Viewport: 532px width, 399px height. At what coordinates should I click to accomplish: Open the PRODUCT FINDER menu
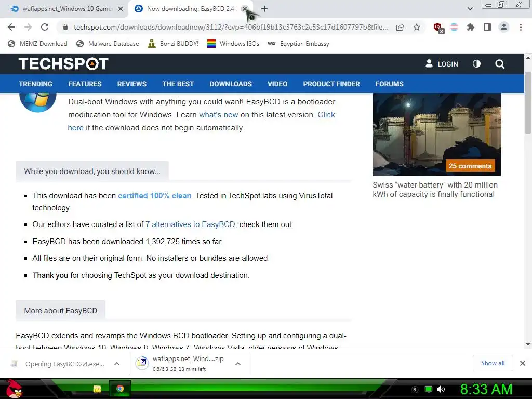coord(331,84)
